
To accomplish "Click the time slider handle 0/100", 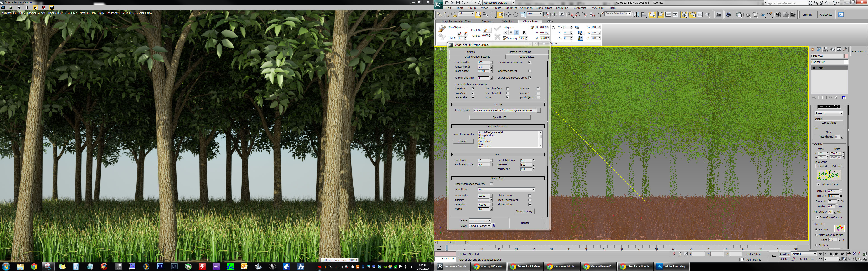I will click(452, 242).
